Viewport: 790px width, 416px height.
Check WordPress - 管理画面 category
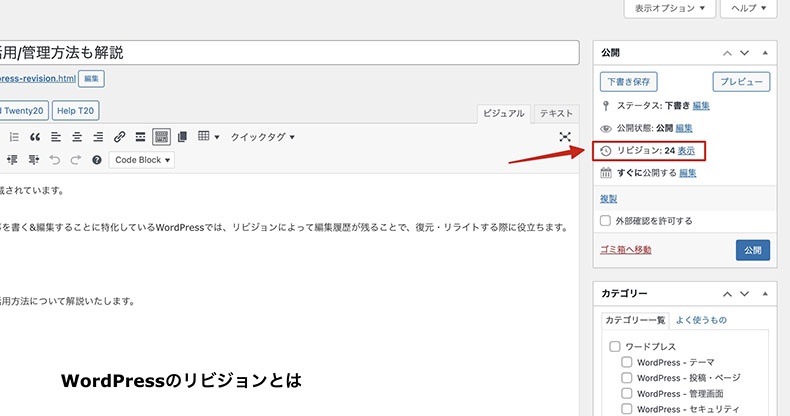[x=626, y=393]
